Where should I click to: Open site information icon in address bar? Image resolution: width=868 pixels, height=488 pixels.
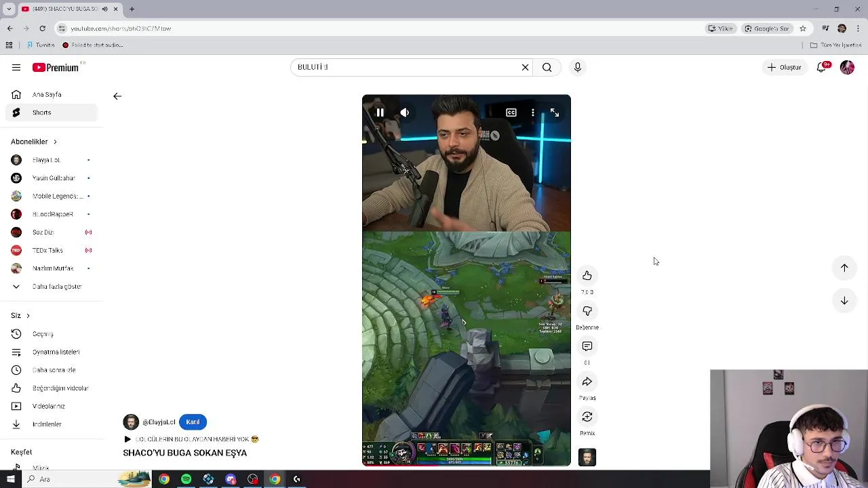pos(62,28)
